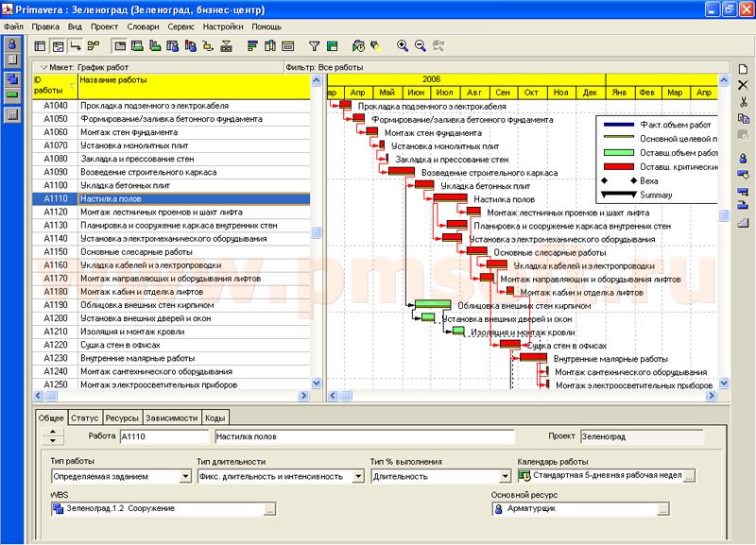This screenshot has width=756, height=545.
Task: Click the Название работы column header
Action: (x=194, y=86)
